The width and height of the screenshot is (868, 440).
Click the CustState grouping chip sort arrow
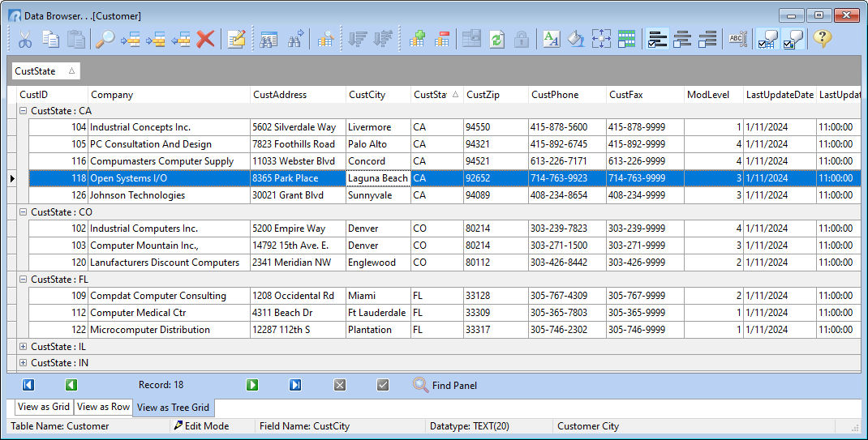tap(72, 70)
